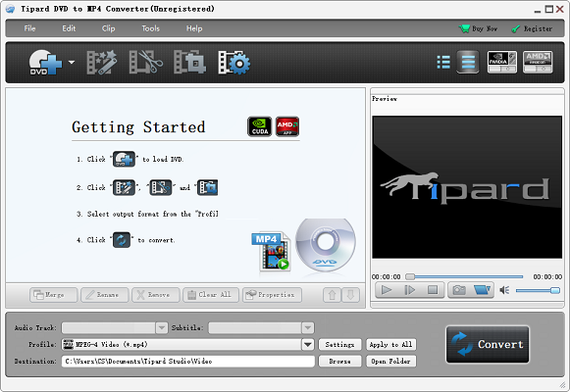Click the Settings button
The image size is (570, 392).
pyautogui.click(x=339, y=344)
